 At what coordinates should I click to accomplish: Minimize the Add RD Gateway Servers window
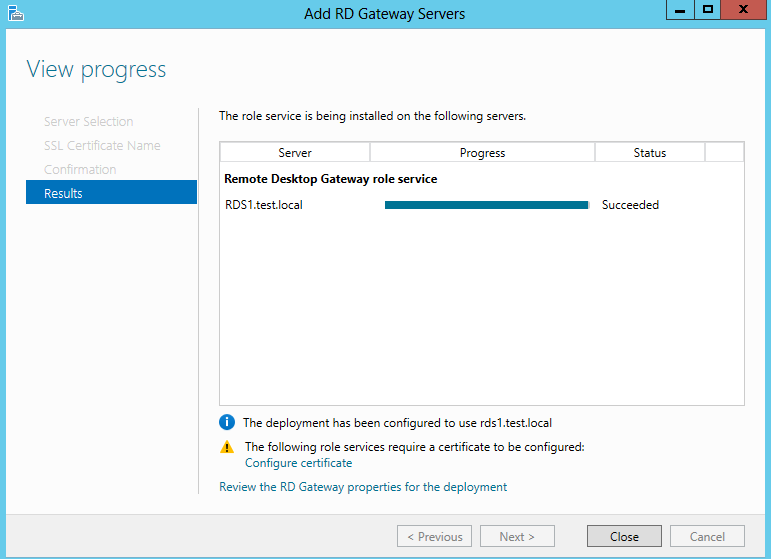point(680,10)
